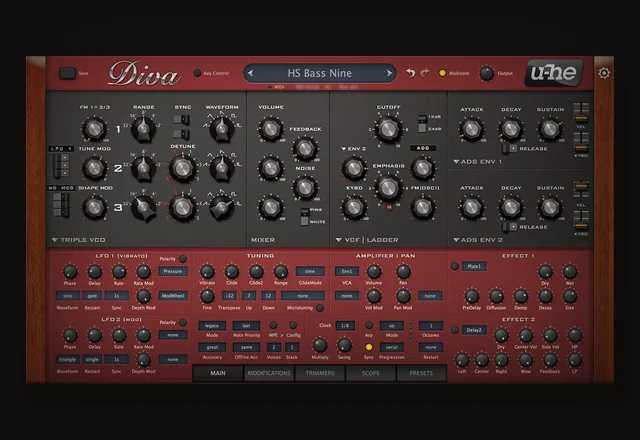This screenshot has width=640, height=440.
Task: Click the Diva logo
Action: [x=144, y=74]
